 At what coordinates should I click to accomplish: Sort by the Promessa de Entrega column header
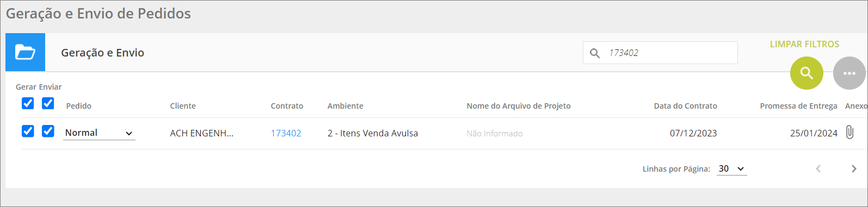[x=798, y=106]
